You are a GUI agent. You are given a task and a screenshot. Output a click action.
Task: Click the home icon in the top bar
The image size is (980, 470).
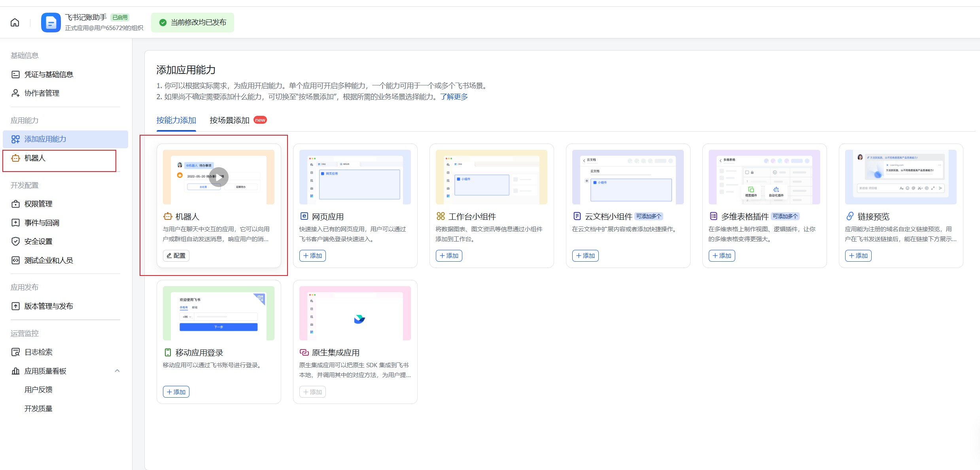(x=15, y=23)
